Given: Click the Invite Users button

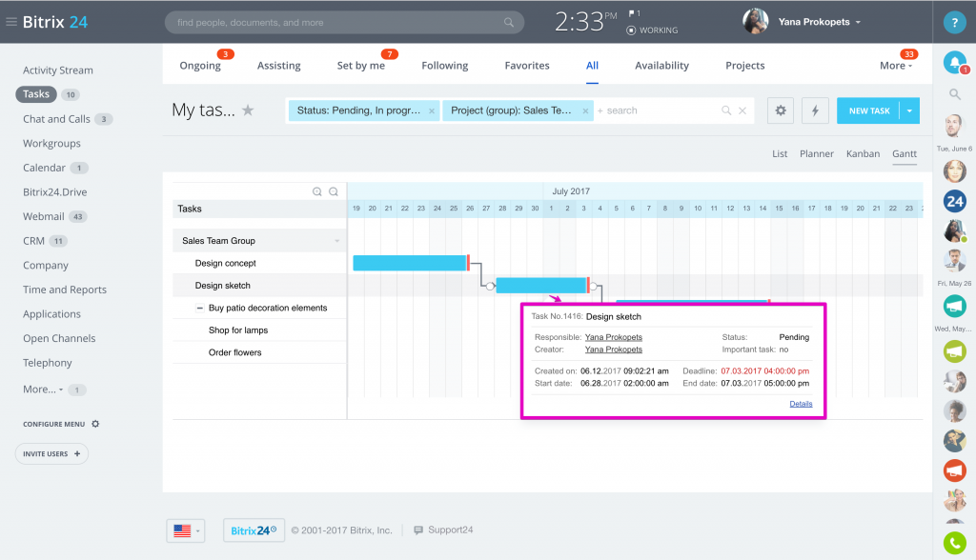Looking at the screenshot, I should pos(51,453).
